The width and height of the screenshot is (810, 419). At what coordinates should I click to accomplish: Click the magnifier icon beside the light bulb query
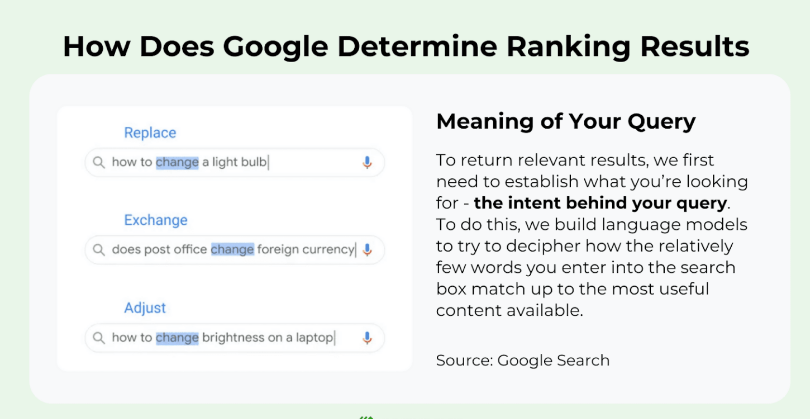click(x=98, y=162)
